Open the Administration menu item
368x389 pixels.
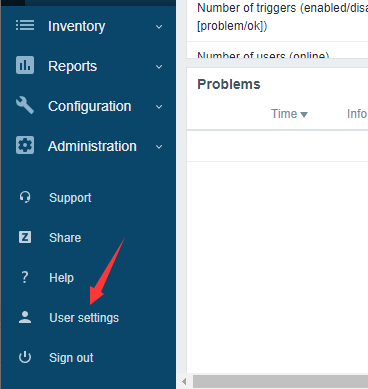coord(92,146)
